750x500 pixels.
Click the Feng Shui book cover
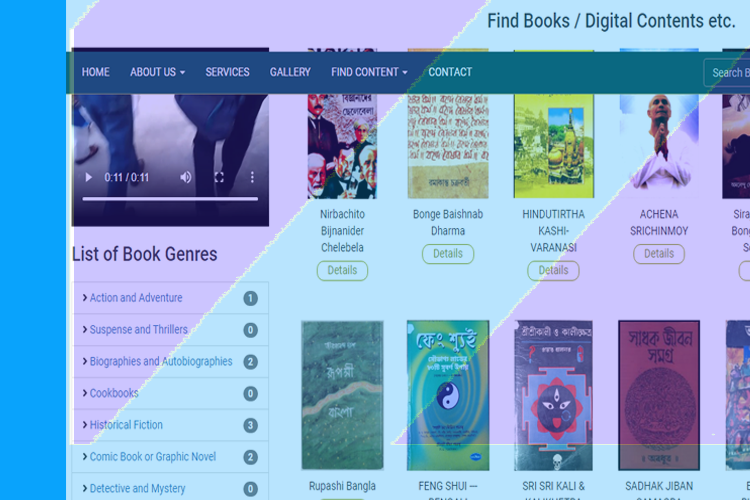pos(448,395)
